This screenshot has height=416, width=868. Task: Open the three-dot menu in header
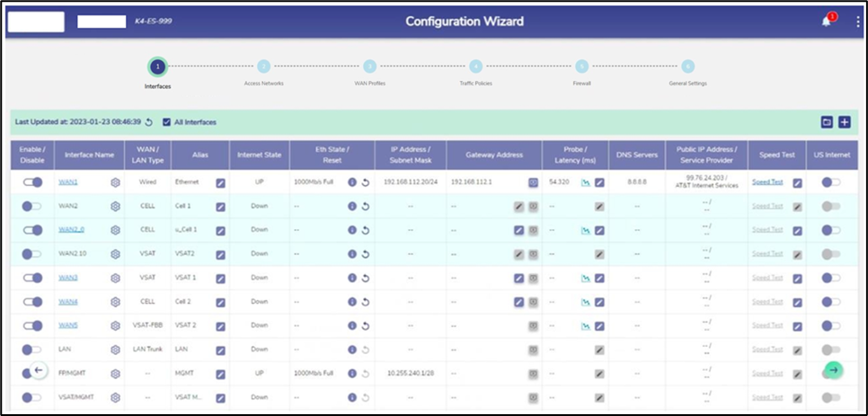pyautogui.click(x=856, y=22)
